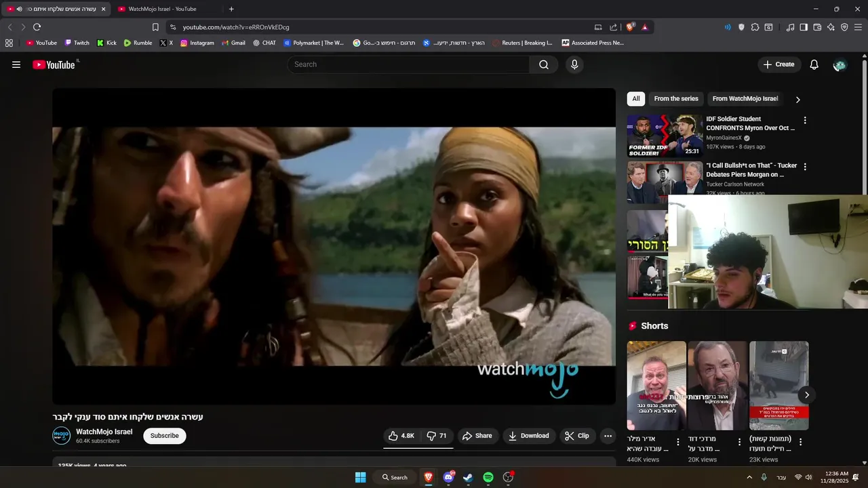868x488 pixels.
Task: Go back in browser history
Action: [9, 27]
